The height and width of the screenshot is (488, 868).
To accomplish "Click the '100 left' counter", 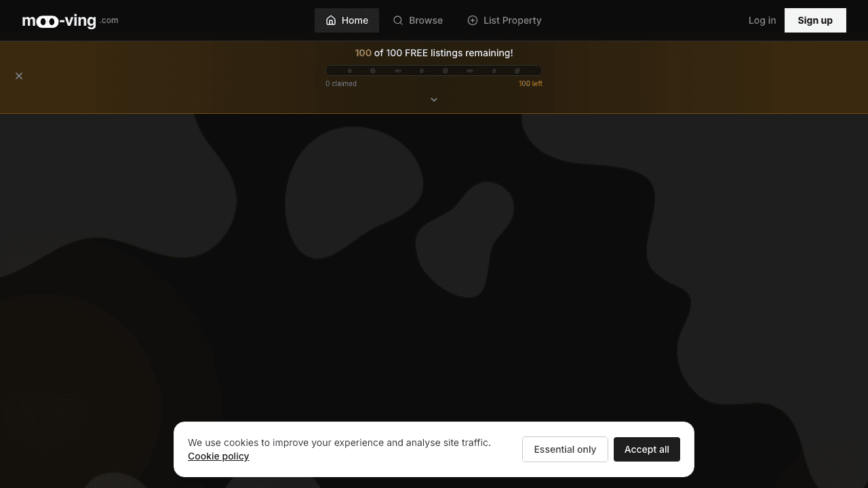I will click(530, 84).
